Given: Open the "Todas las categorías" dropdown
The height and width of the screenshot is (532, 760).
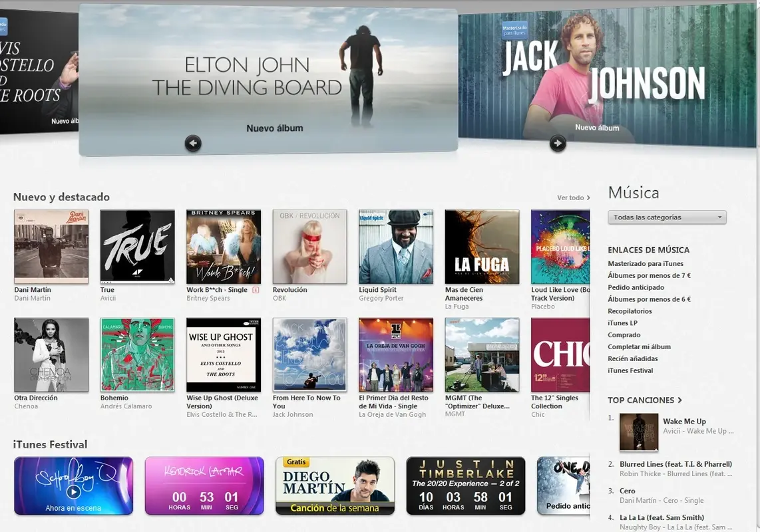Looking at the screenshot, I should 666,217.
